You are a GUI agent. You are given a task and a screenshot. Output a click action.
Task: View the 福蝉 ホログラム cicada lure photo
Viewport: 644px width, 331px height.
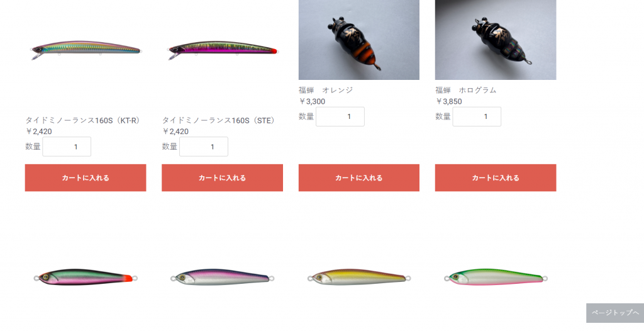point(496,40)
